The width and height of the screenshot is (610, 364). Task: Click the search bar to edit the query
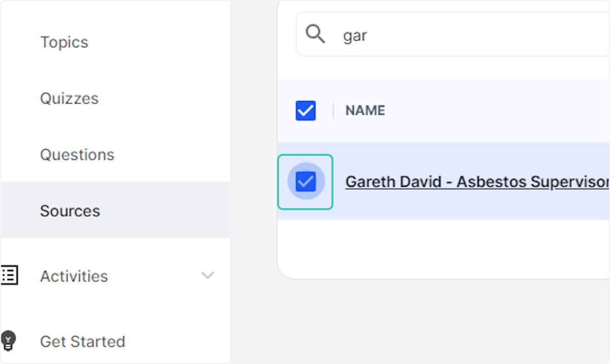click(432, 34)
